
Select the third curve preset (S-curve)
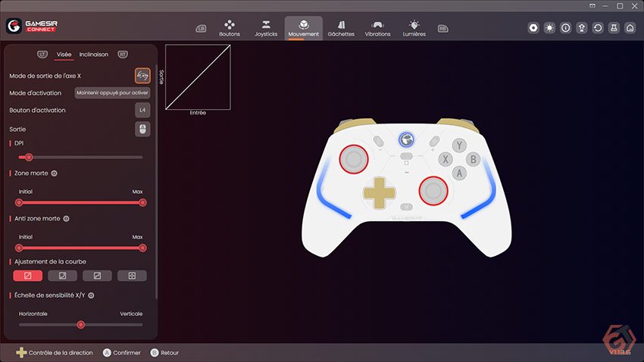97,276
